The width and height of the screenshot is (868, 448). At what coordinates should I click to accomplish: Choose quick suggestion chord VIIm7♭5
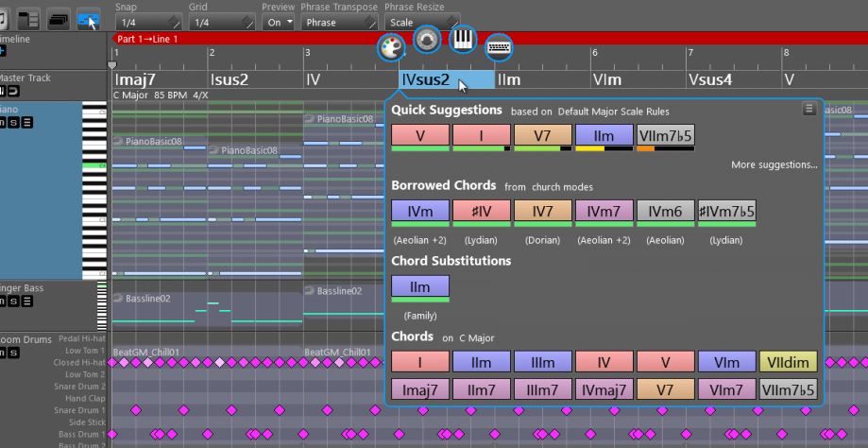click(665, 135)
